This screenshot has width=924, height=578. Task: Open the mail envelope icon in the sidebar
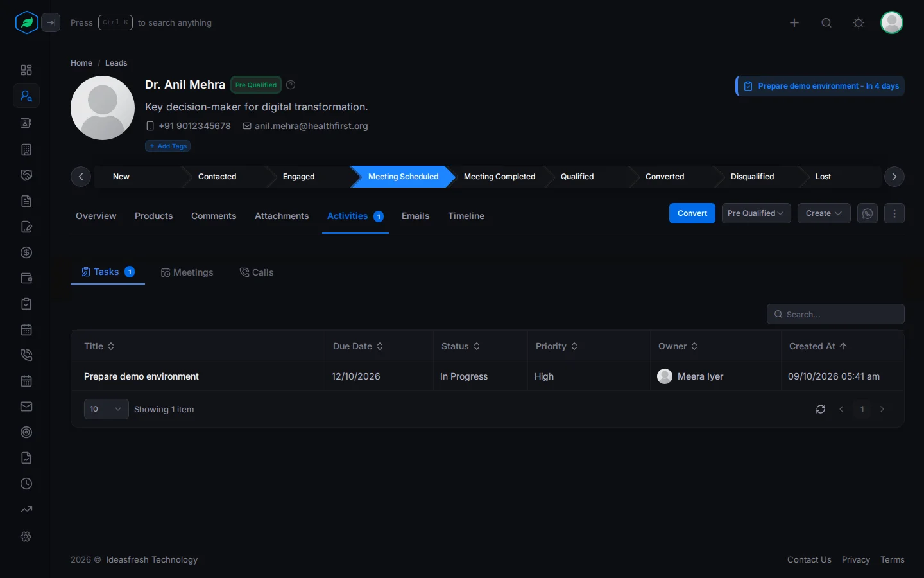click(x=26, y=407)
